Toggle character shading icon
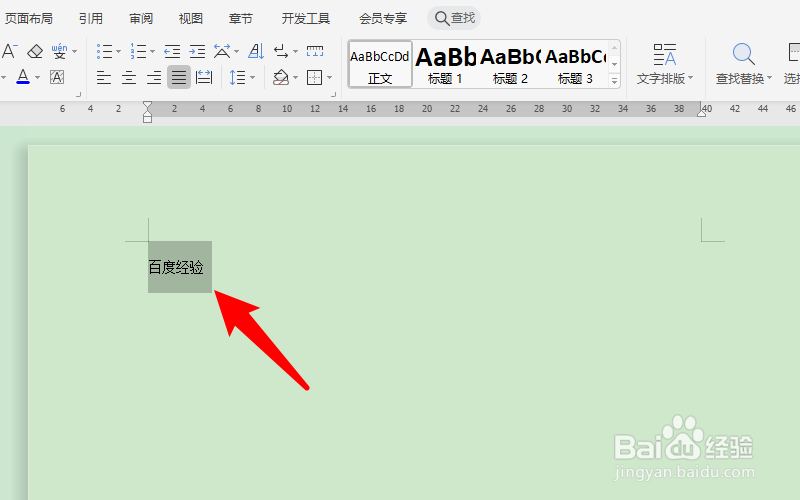Image resolution: width=800 pixels, height=500 pixels. 57,77
